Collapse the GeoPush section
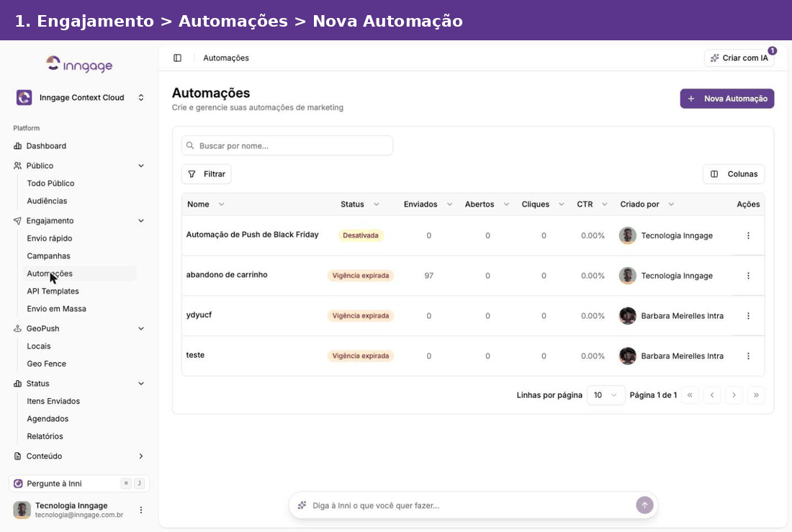This screenshot has width=792, height=532. tap(141, 328)
